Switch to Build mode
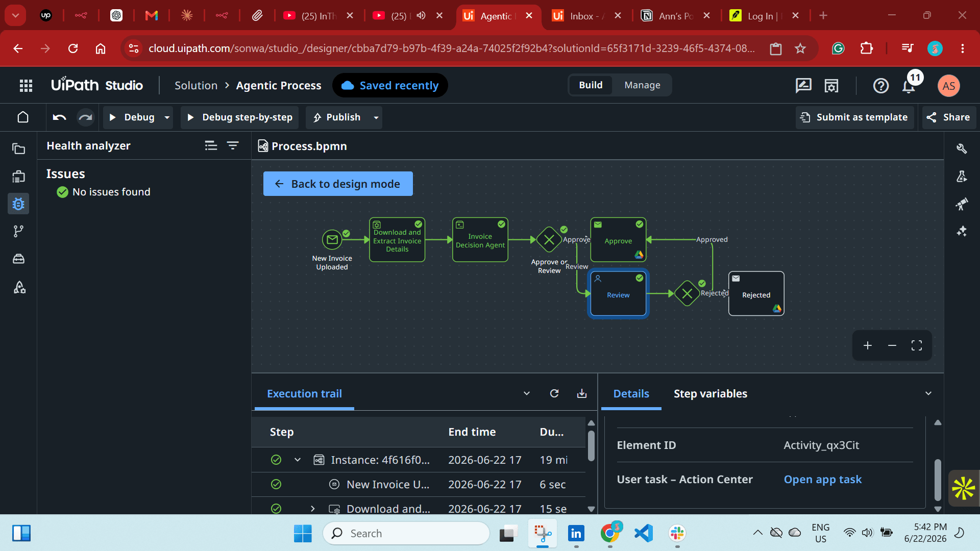 [x=591, y=85]
